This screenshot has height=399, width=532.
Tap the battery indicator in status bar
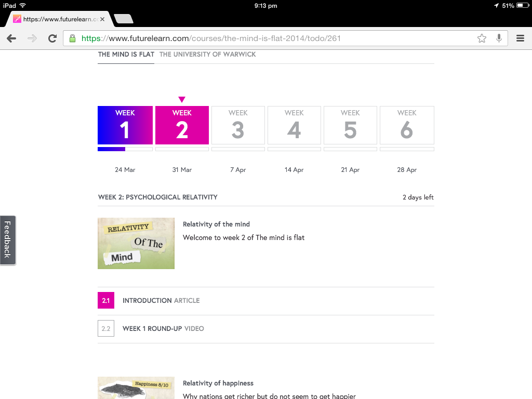[523, 5]
